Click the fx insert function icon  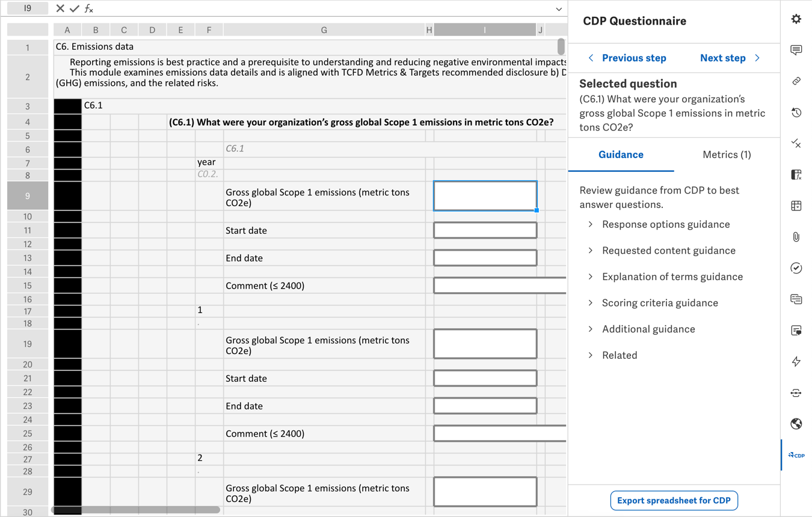tap(89, 8)
